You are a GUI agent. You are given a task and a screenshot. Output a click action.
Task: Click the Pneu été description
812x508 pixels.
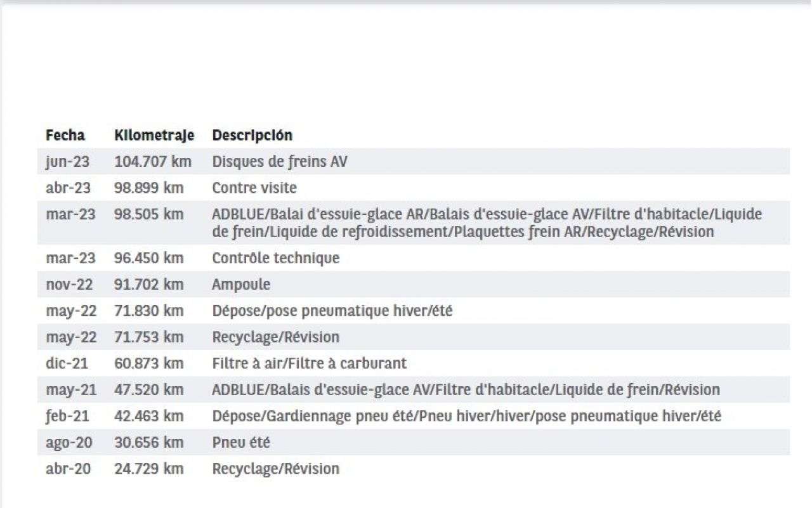[240, 442]
